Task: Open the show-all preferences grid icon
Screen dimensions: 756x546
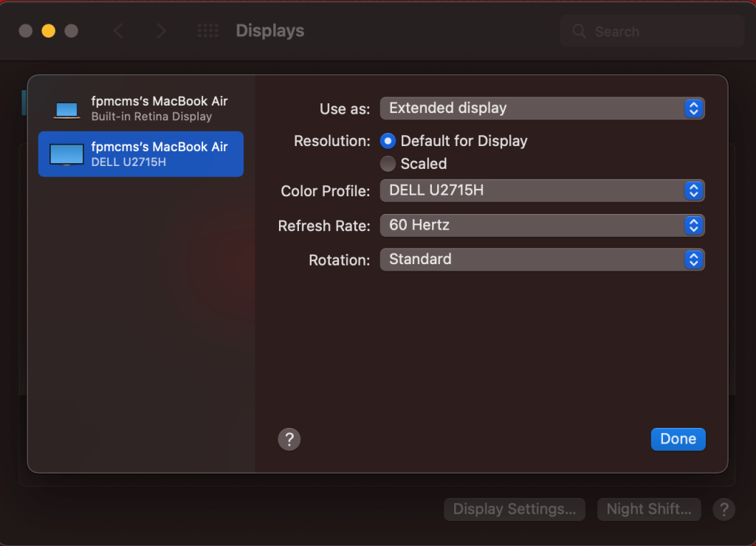Action: coord(207,31)
